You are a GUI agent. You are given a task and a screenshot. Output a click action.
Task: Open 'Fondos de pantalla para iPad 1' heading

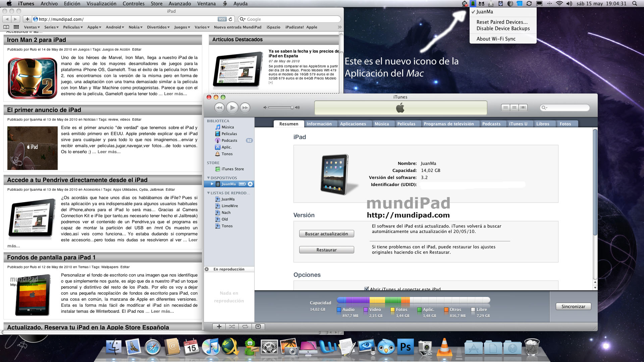pyautogui.click(x=51, y=257)
